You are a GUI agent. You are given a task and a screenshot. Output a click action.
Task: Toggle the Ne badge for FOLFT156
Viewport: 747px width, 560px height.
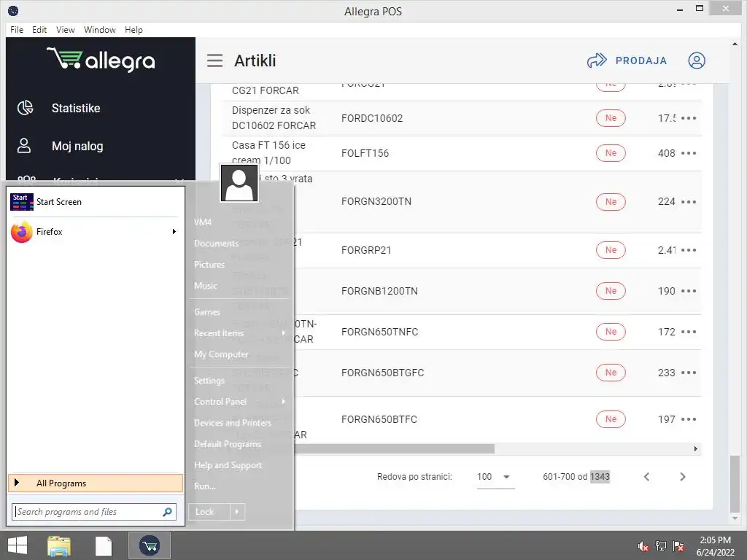tap(611, 153)
